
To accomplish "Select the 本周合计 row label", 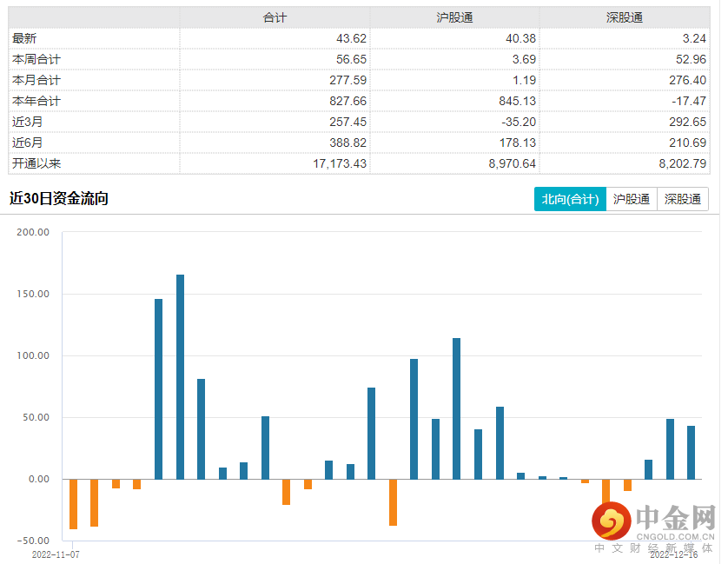I will click(x=35, y=59).
